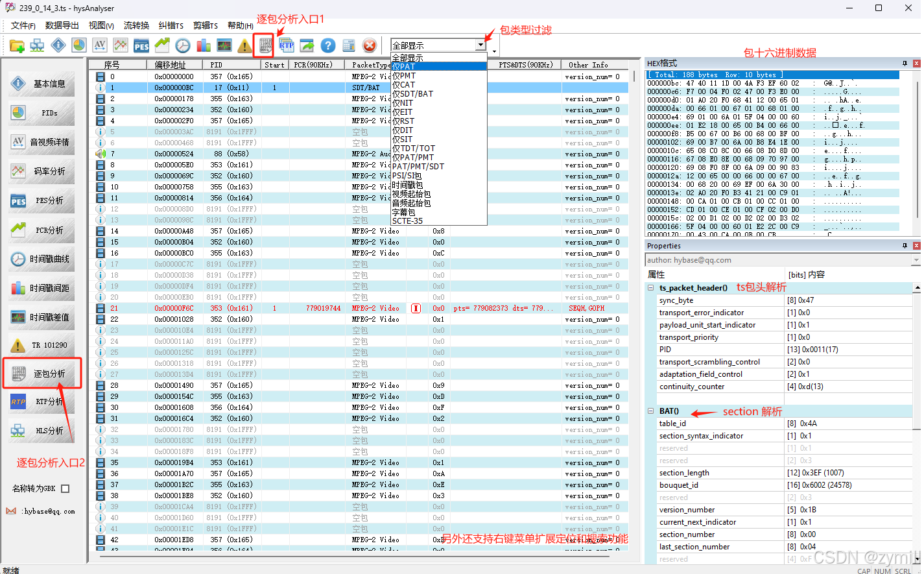The image size is (924, 574).
Task: Click the network stream toolbar icon
Action: tap(38, 45)
